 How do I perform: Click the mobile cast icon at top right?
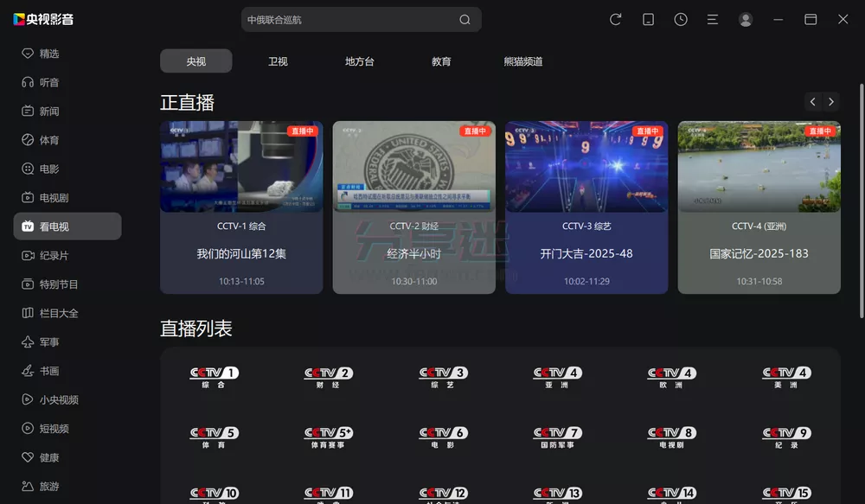pos(648,19)
